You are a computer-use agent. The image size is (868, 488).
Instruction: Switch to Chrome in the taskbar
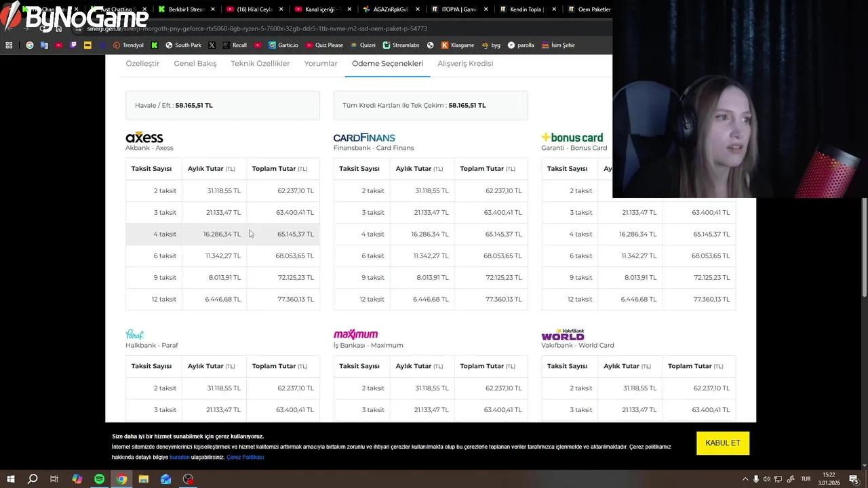coord(121,479)
